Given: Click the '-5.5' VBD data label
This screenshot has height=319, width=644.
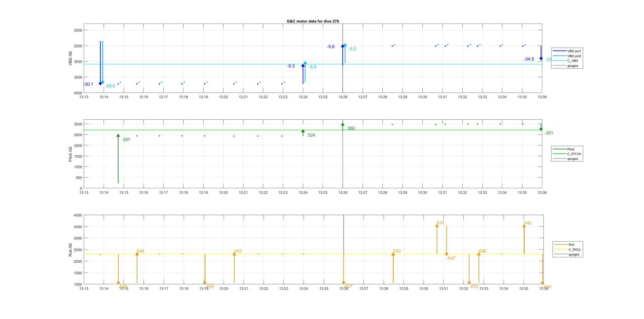Looking at the screenshot, I should click(312, 67).
